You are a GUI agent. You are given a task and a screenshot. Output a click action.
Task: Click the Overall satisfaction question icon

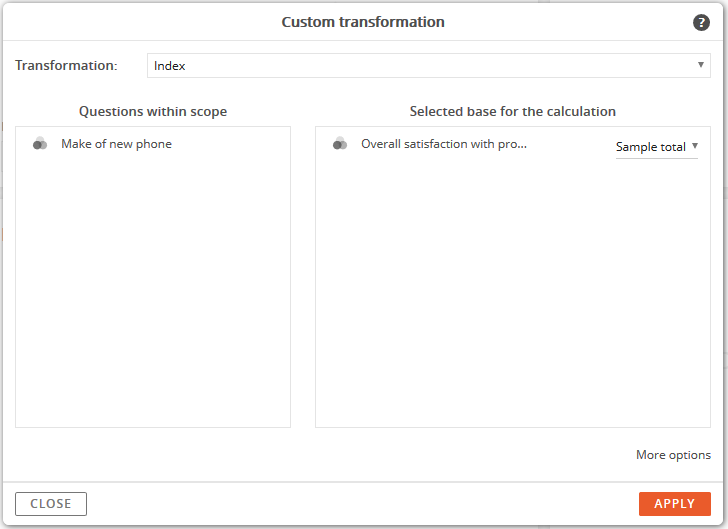tap(340, 144)
